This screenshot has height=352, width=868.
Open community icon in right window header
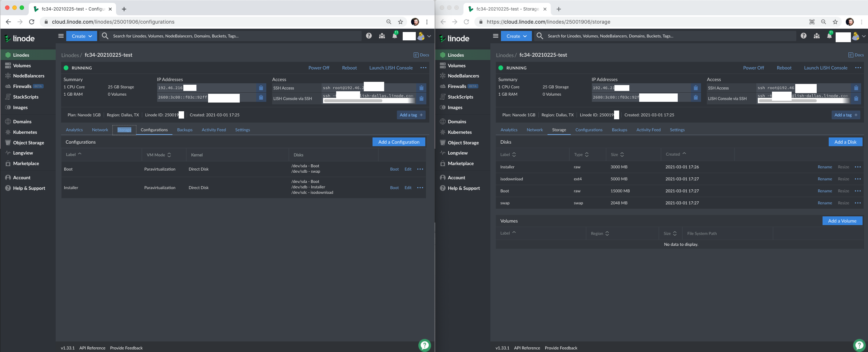tap(817, 36)
